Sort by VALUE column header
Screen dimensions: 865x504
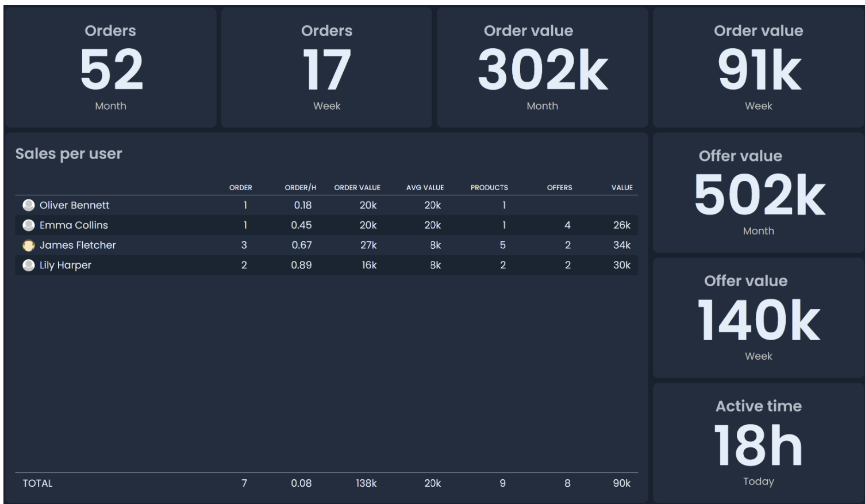coord(622,187)
